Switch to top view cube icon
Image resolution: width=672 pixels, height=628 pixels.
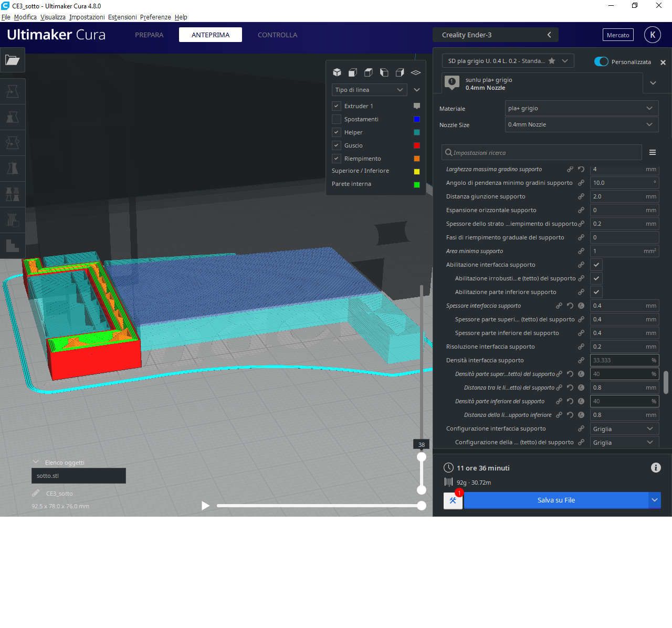(369, 72)
